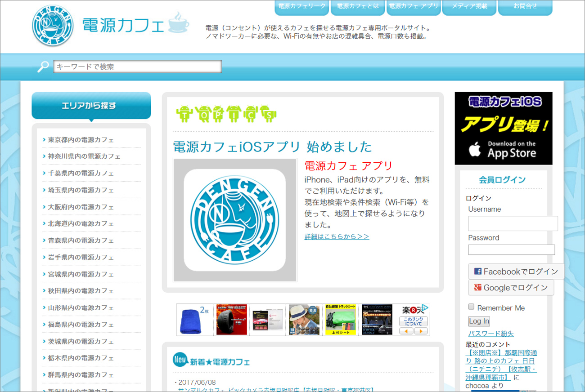Click 電源カフェiOSアプリ 始めました headline
Viewport: 585px width, 392px height.
pyautogui.click(x=273, y=147)
